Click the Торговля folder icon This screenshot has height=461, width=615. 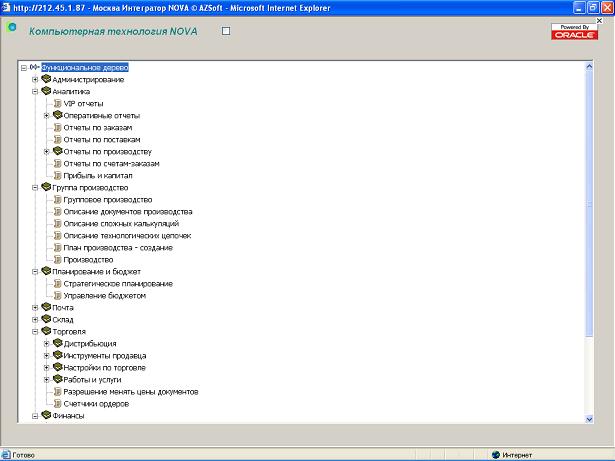click(x=46, y=331)
